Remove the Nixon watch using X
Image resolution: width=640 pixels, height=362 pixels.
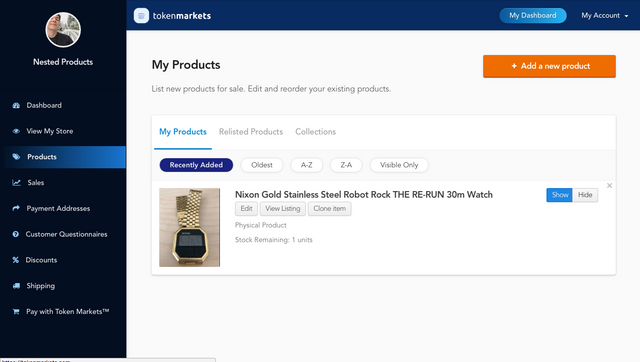(609, 186)
